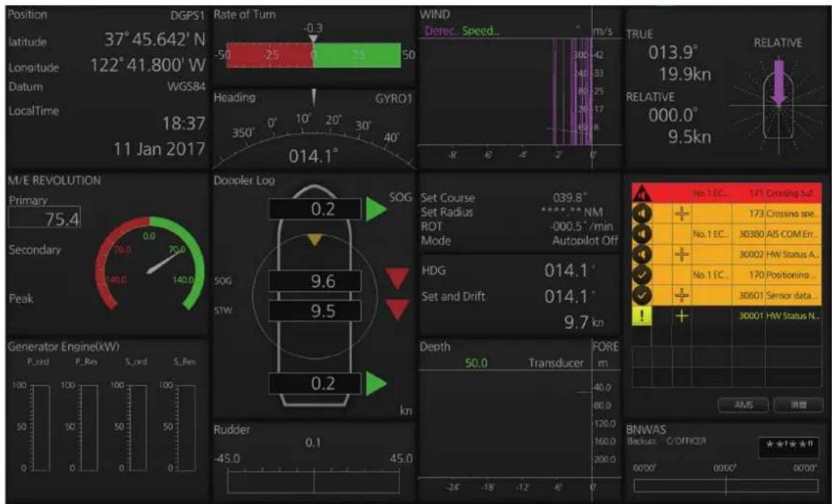Click the DGPS1 position source label
This screenshot has width=832, height=504.
tap(187, 16)
